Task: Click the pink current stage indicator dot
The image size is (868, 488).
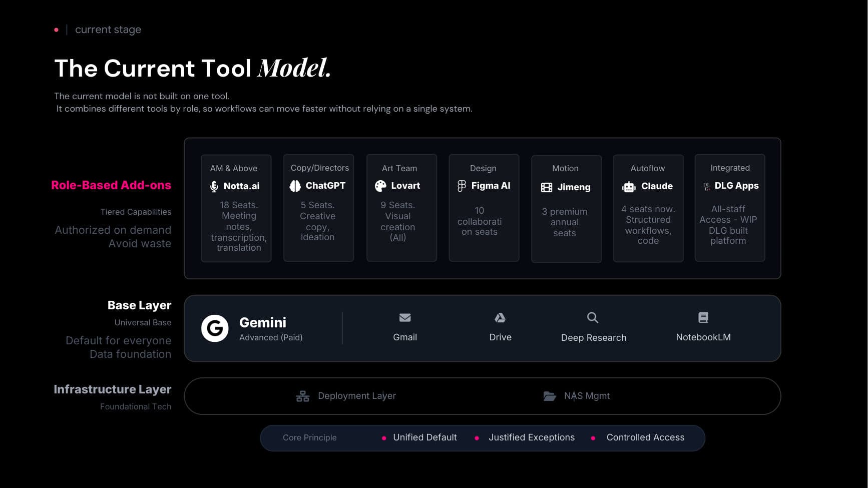Action: [56, 30]
